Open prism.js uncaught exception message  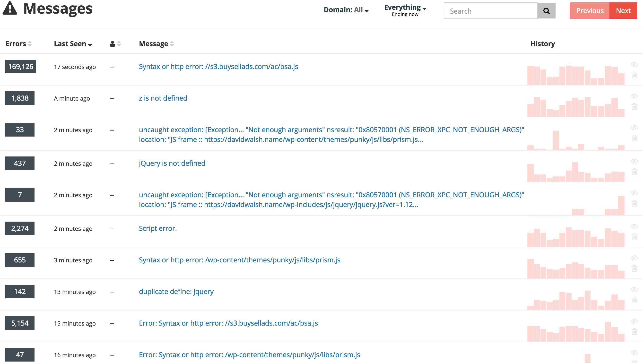(331, 135)
